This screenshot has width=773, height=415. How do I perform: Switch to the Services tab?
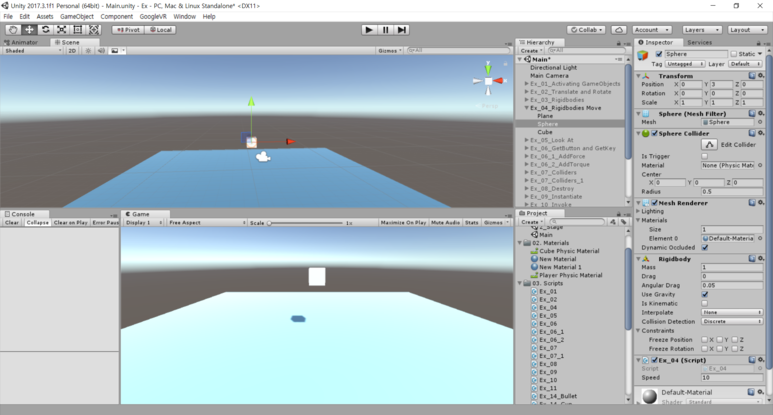click(699, 42)
